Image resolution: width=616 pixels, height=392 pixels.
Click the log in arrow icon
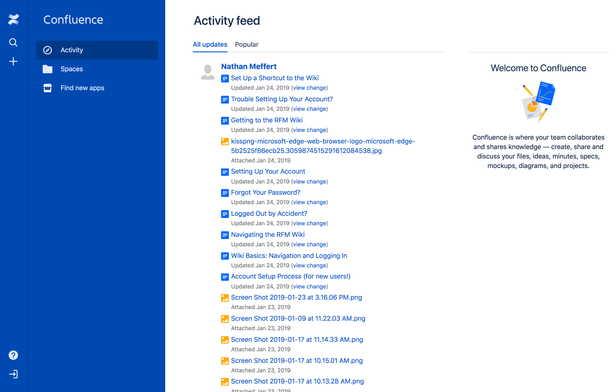[x=13, y=374]
